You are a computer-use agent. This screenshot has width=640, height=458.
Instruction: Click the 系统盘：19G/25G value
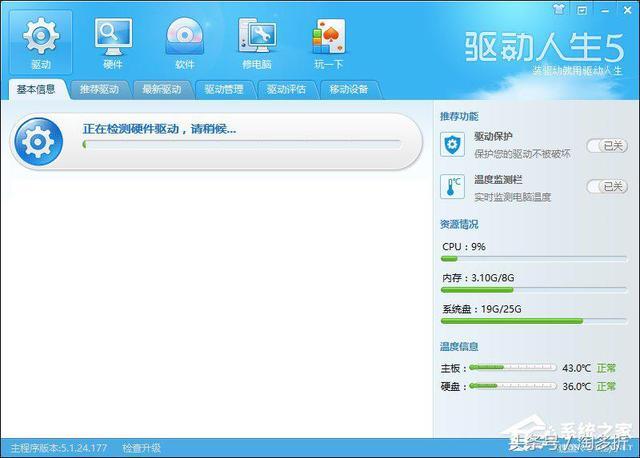(x=482, y=309)
